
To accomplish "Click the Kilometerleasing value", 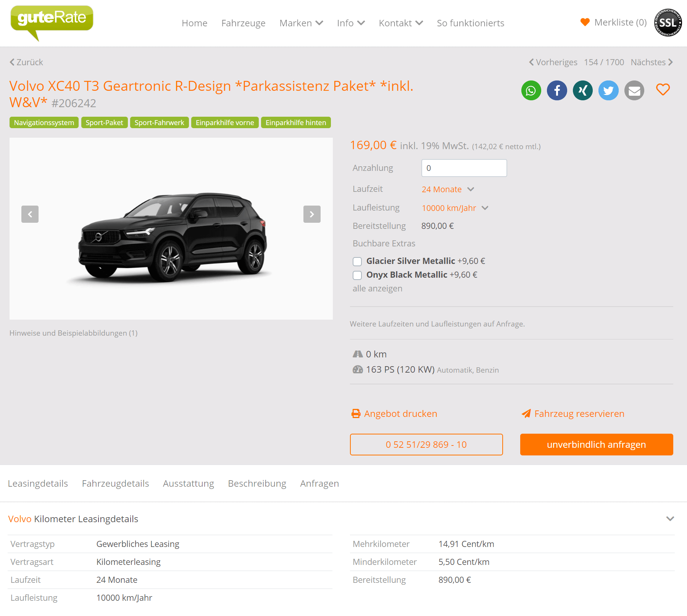I will click(128, 562).
